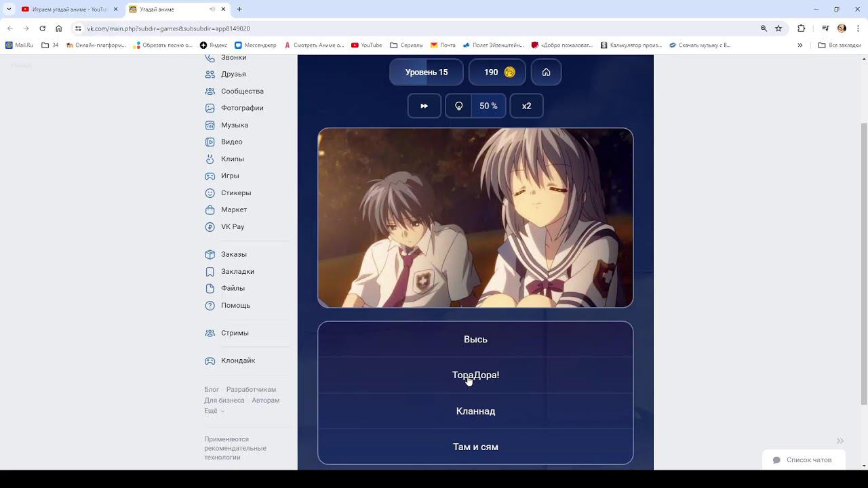Open Друзья in the VK sidebar
868x488 pixels.
pyautogui.click(x=233, y=74)
